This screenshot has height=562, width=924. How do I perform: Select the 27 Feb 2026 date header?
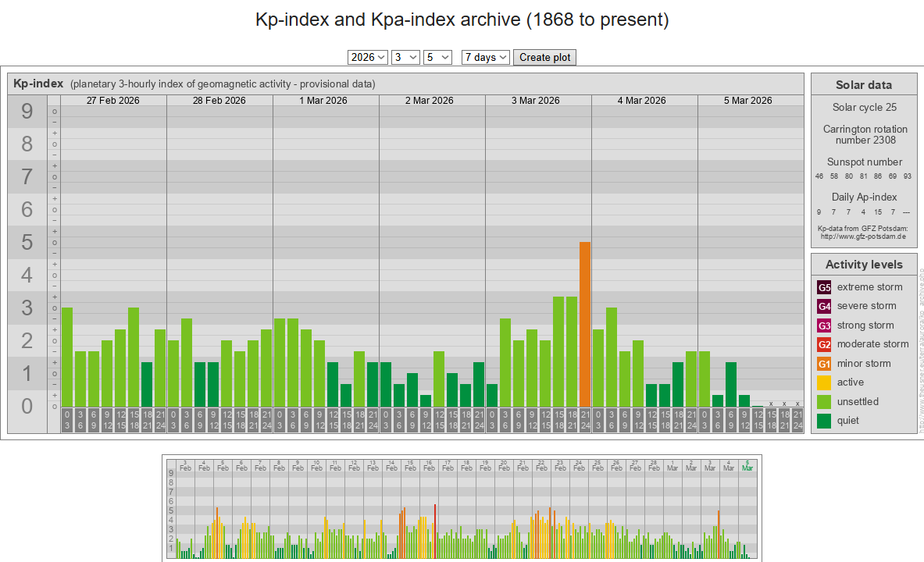pyautogui.click(x=113, y=101)
